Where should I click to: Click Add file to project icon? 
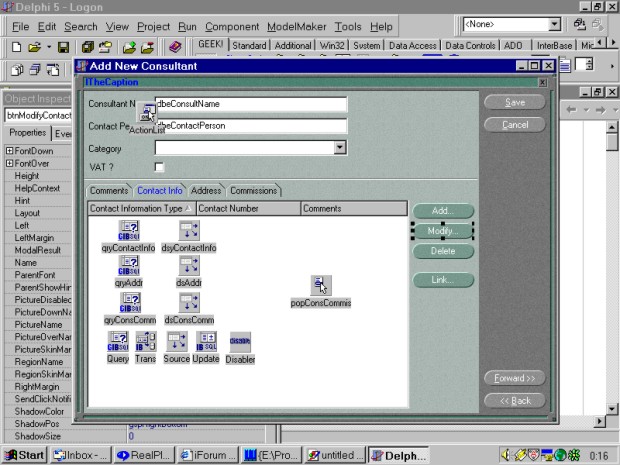[x=129, y=47]
